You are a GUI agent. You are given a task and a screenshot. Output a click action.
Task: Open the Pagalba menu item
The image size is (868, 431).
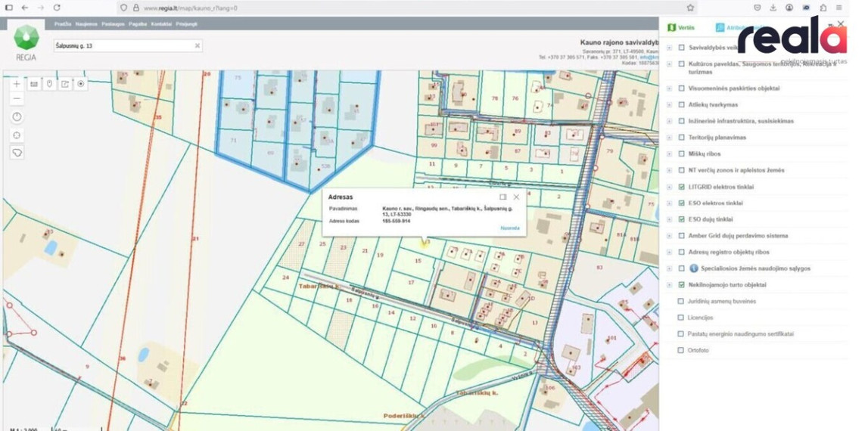[x=138, y=24]
